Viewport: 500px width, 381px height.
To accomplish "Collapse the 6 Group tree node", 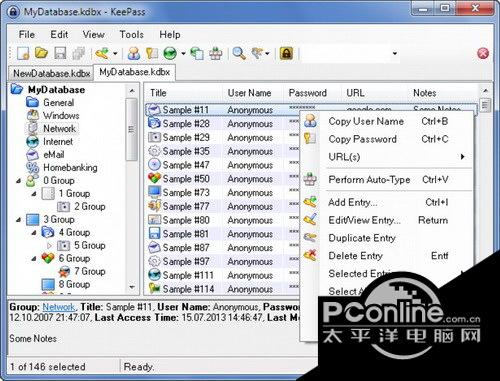I will pyautogui.click(x=34, y=259).
